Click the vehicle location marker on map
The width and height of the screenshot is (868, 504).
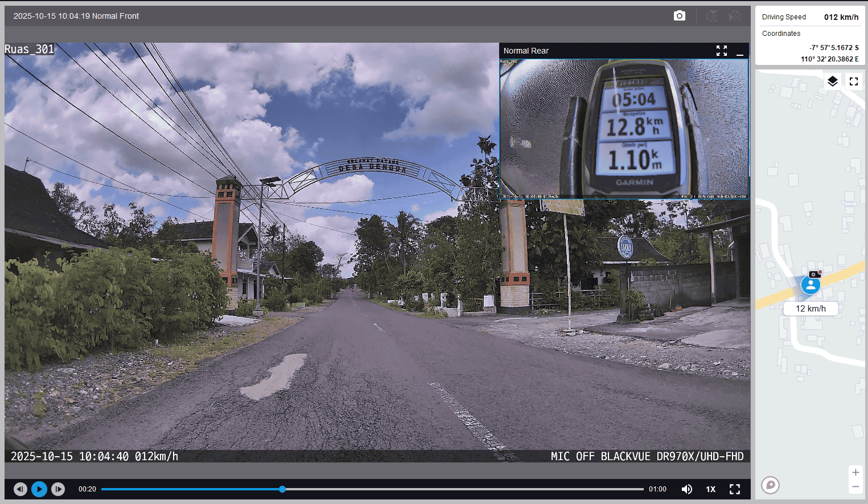tap(810, 284)
